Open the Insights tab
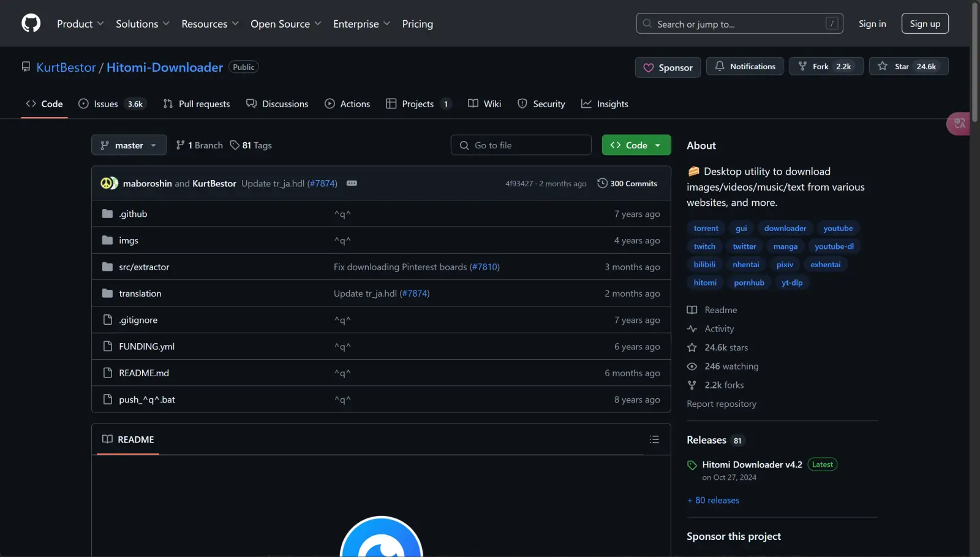 605,104
